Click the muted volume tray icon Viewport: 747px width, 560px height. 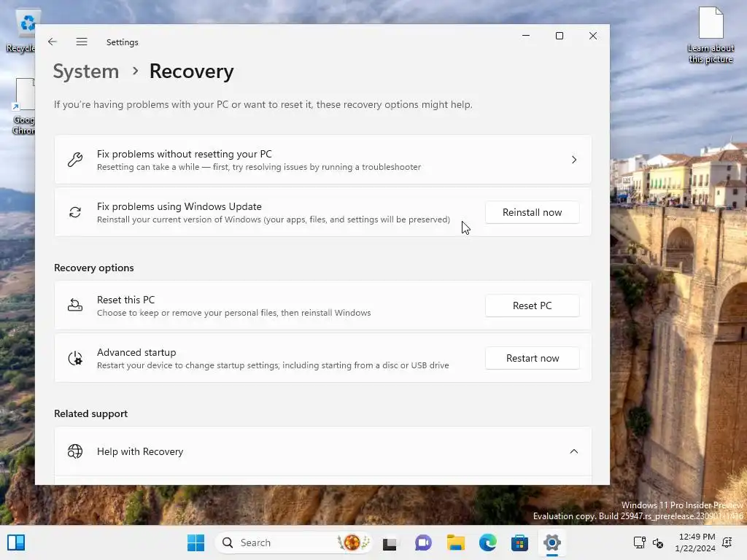pyautogui.click(x=658, y=542)
